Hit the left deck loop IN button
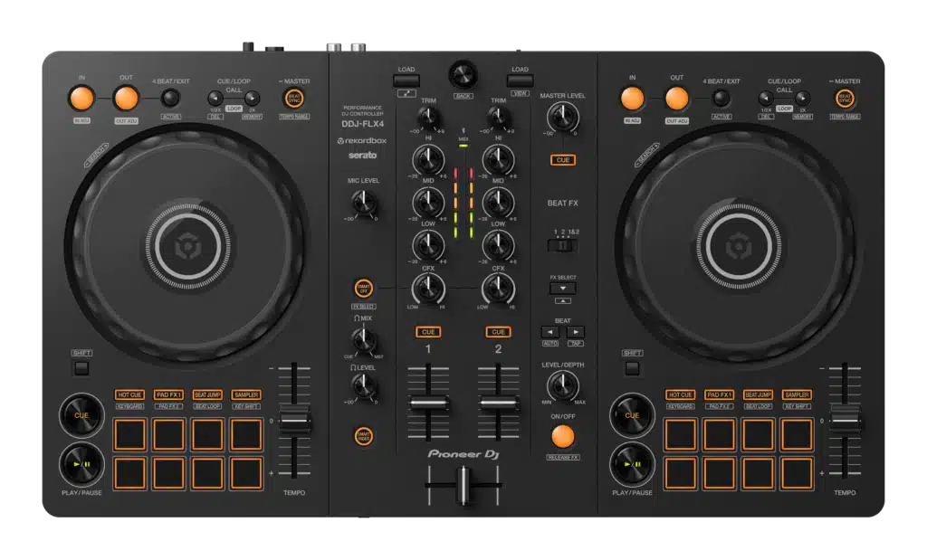Viewport: 927px width, 560px height. pyautogui.click(x=81, y=99)
